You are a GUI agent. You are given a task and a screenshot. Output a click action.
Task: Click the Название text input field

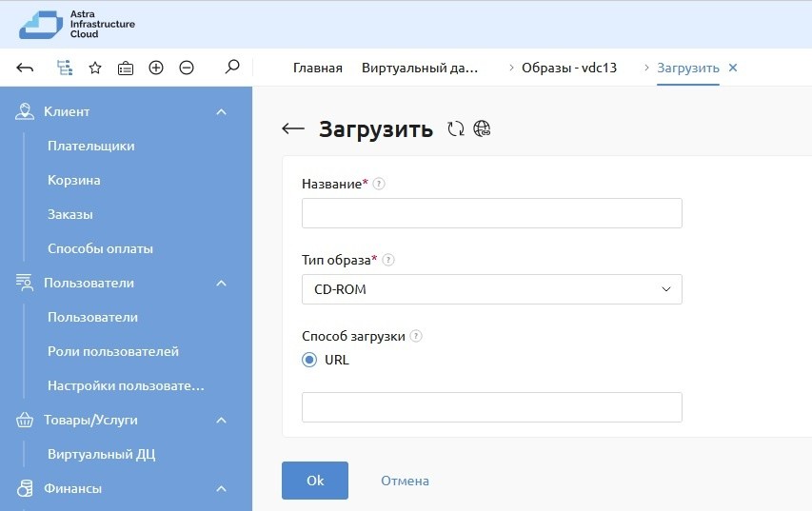(x=491, y=213)
